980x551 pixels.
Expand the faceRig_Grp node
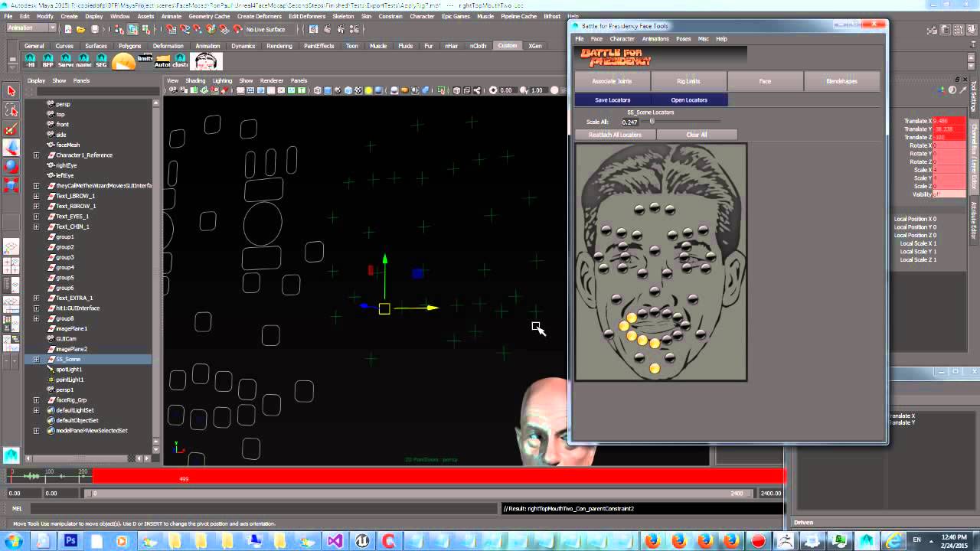[36, 400]
